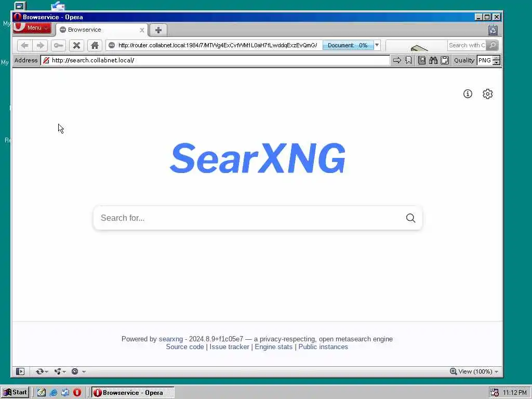This screenshot has height=399, width=532.
Task: Toggle the Opera side panel button
Action: click(x=20, y=371)
